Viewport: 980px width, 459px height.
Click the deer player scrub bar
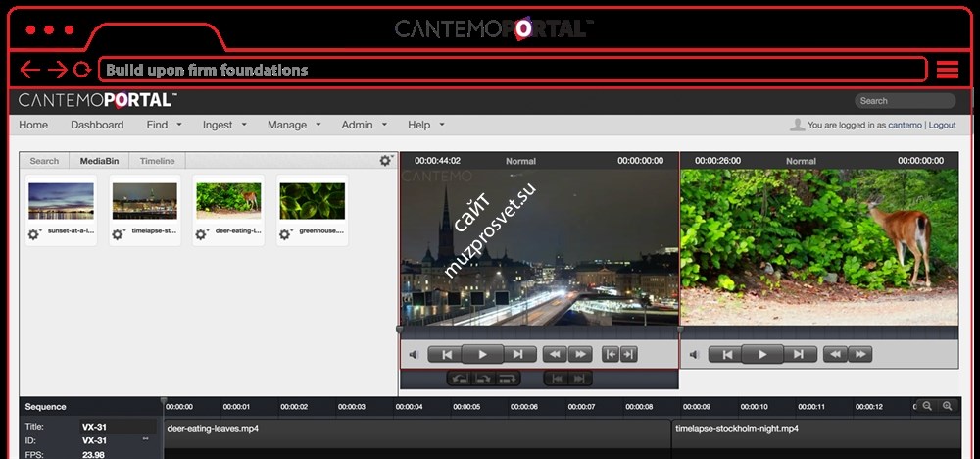pyautogui.click(x=819, y=331)
